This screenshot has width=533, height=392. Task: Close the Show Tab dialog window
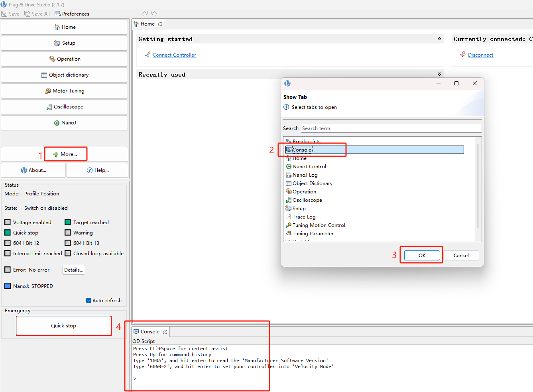click(474, 83)
